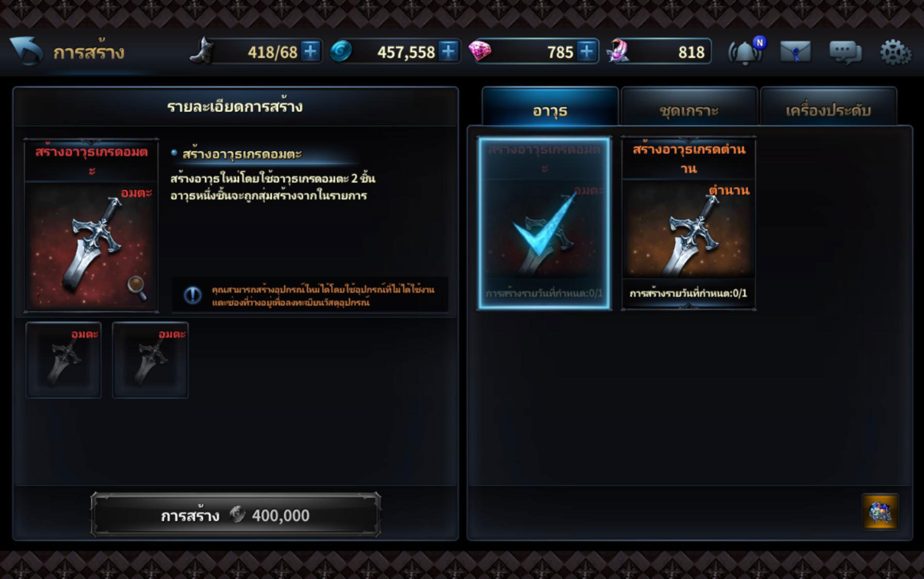Open the notification bell
Image resolution: width=924 pixels, height=579 pixels.
coord(746,52)
